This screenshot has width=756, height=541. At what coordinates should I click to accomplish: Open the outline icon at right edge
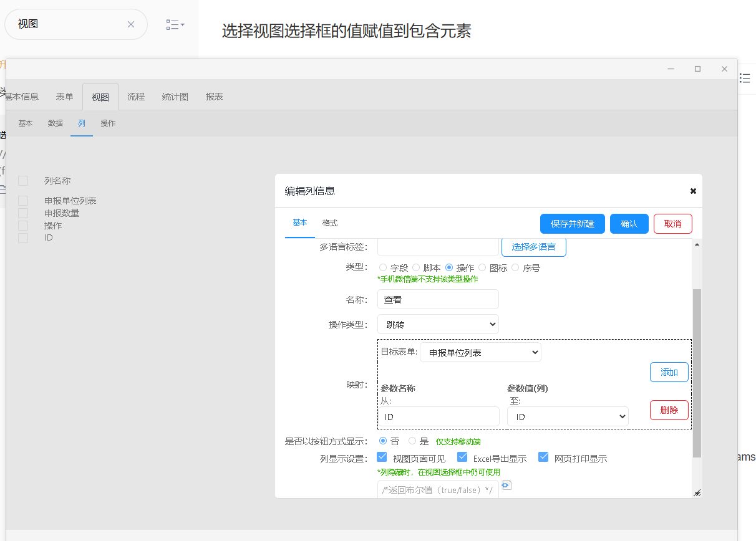pyautogui.click(x=745, y=78)
